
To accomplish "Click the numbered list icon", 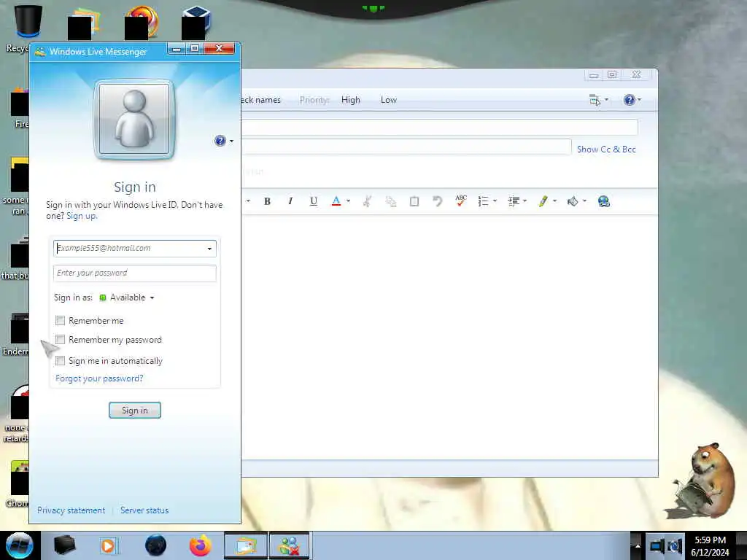I will pos(483,201).
